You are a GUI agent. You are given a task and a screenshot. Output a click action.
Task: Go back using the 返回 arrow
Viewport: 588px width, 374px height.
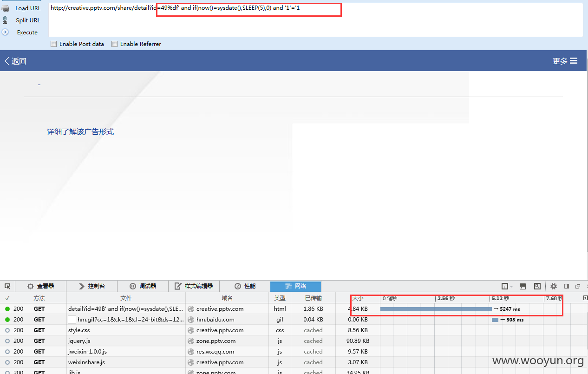coord(15,61)
